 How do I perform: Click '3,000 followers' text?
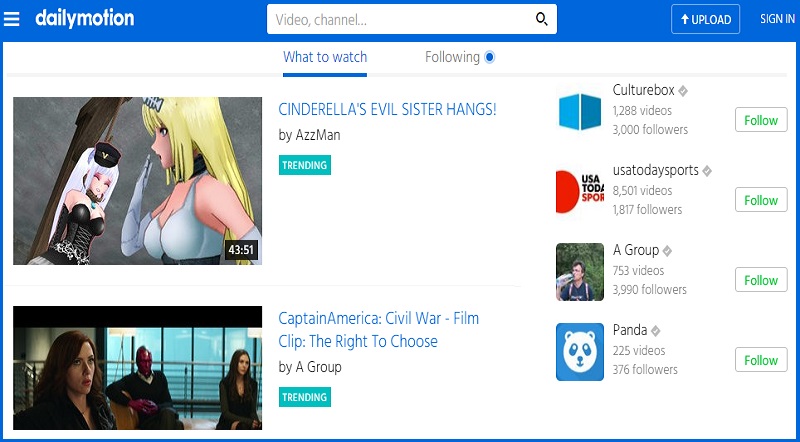tap(651, 130)
